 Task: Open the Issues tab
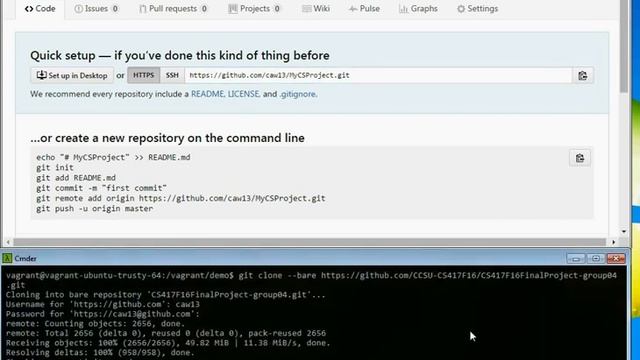click(96, 9)
